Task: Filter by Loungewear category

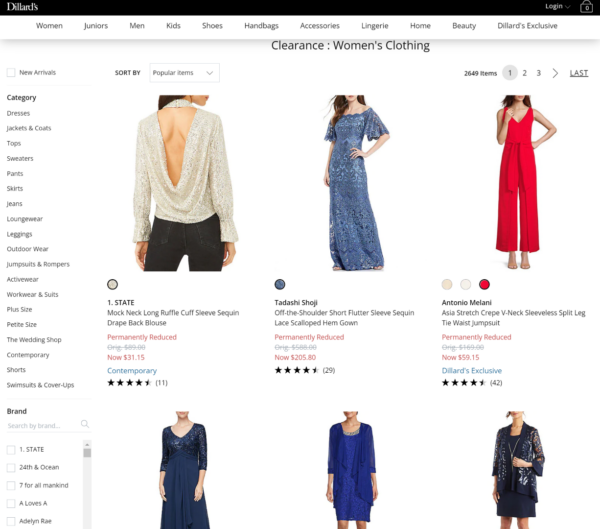Action: tap(25, 219)
